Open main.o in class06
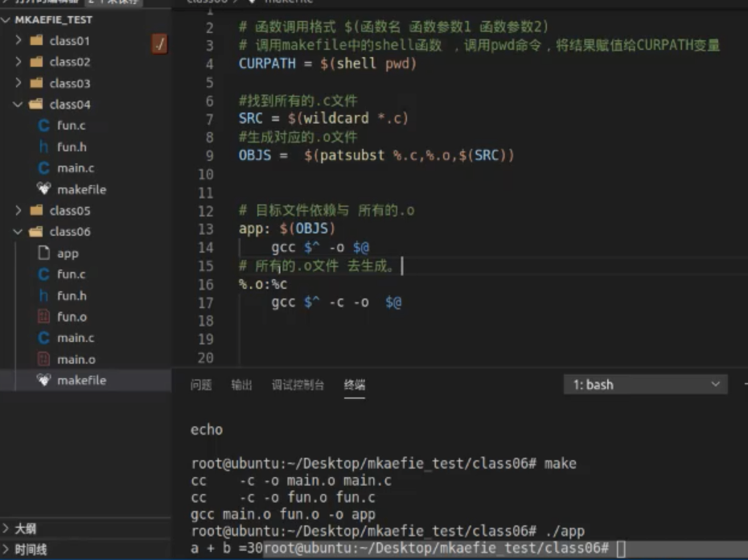 [76, 359]
